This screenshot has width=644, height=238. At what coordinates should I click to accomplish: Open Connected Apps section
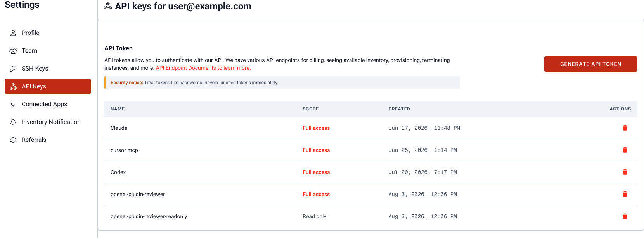[48, 104]
